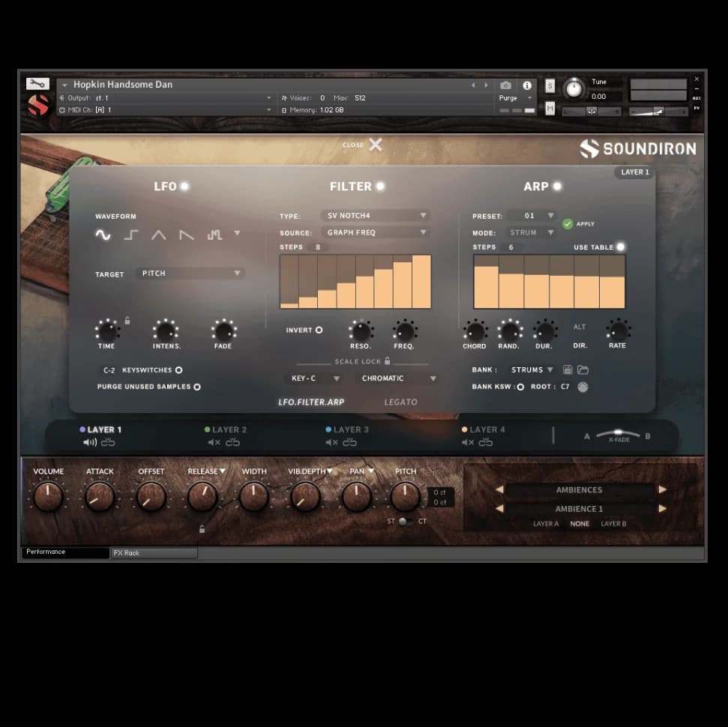Toggle Purge Unused Samples
728x727 pixels.
(x=197, y=387)
